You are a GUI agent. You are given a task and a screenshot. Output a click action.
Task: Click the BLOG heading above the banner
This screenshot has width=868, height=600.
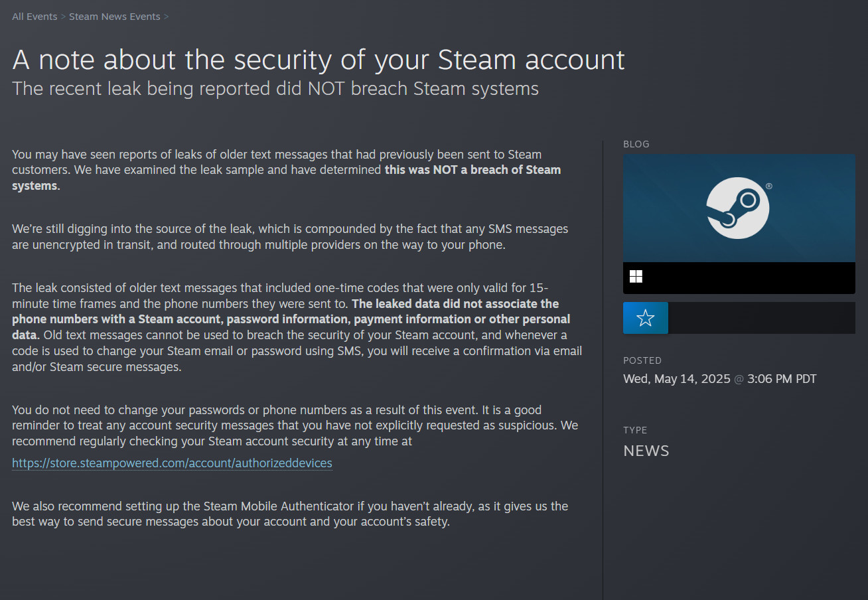tap(636, 144)
